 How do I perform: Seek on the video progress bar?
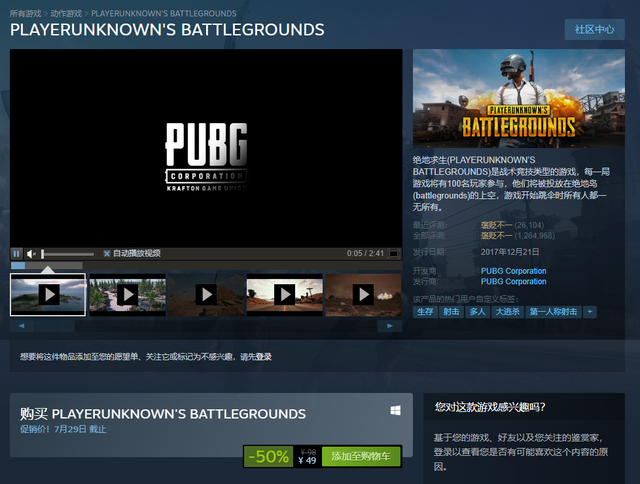[x=206, y=266]
